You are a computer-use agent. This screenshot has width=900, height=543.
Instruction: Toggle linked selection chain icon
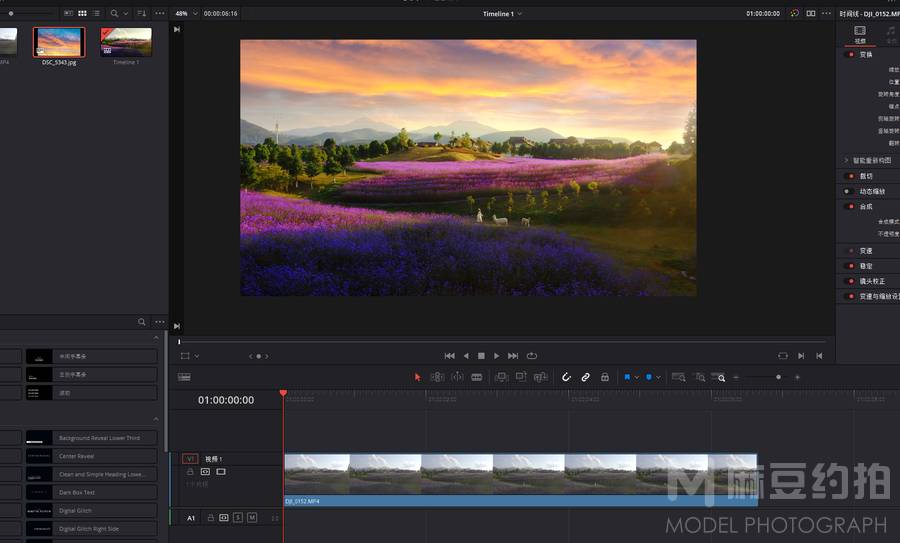click(585, 377)
